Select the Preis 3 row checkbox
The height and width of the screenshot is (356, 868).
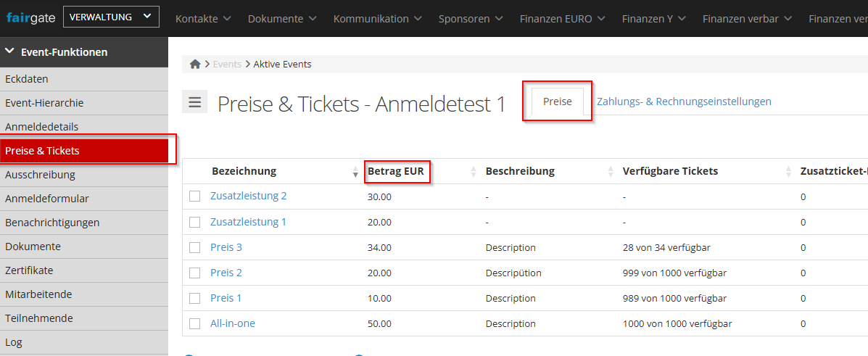pyautogui.click(x=194, y=248)
